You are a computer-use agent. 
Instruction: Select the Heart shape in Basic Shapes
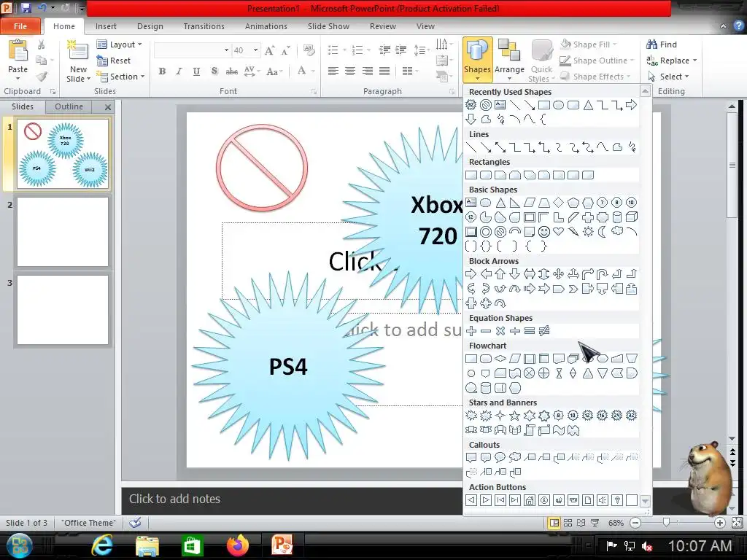(x=558, y=232)
